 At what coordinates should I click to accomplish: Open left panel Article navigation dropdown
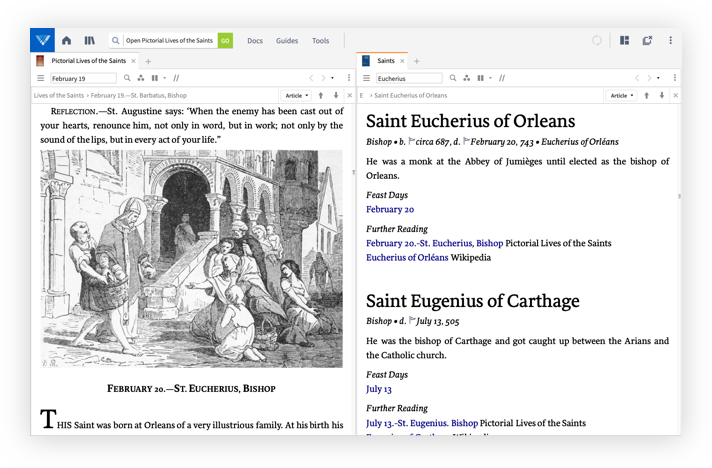point(297,95)
